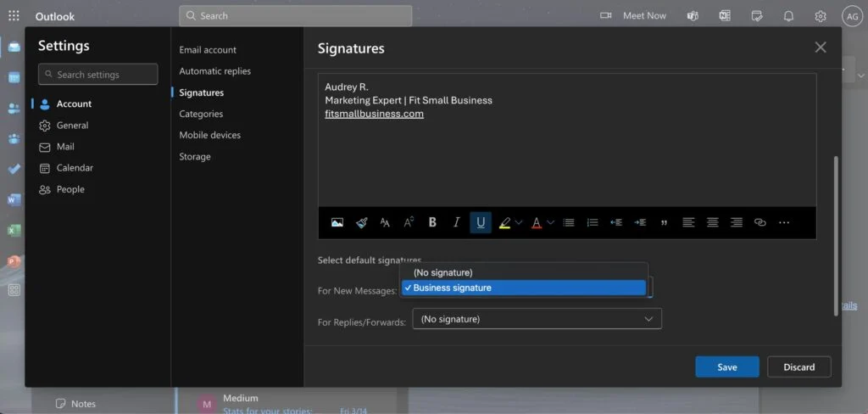Click the Outlook top Search box
This screenshot has height=414, width=868.
(295, 15)
